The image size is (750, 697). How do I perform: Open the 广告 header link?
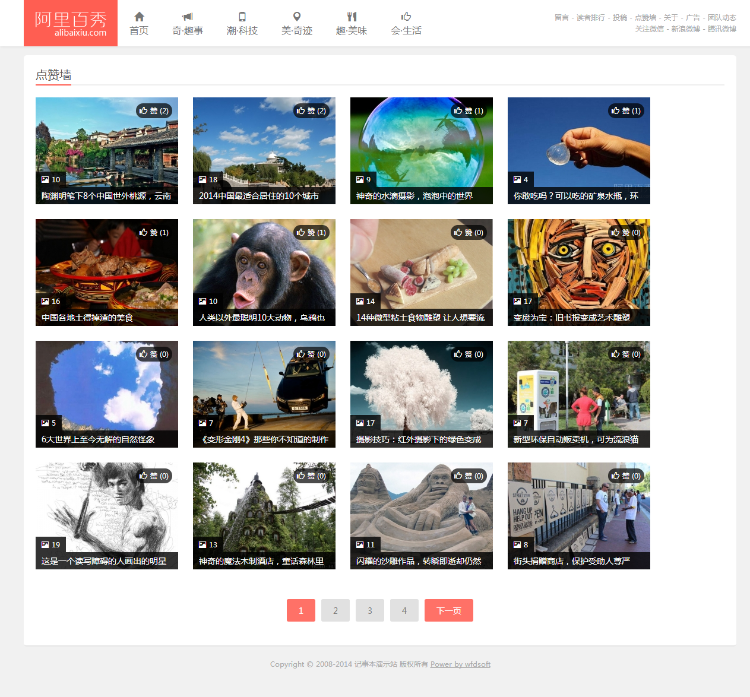click(693, 18)
